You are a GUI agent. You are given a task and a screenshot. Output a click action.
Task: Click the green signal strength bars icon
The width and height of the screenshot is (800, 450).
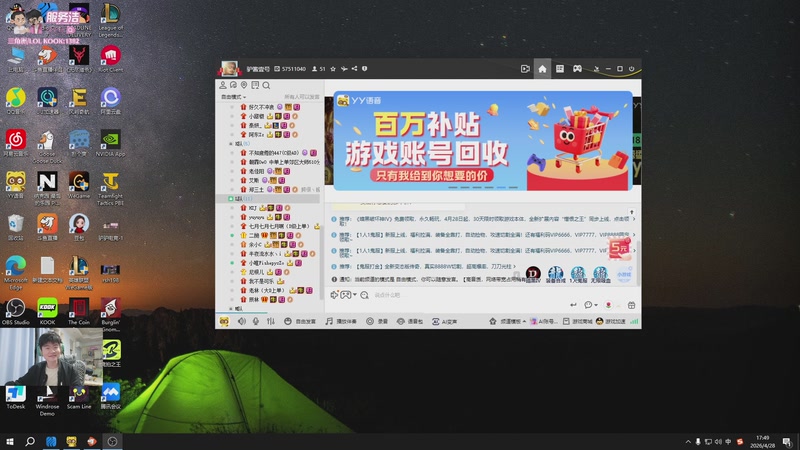point(634,321)
